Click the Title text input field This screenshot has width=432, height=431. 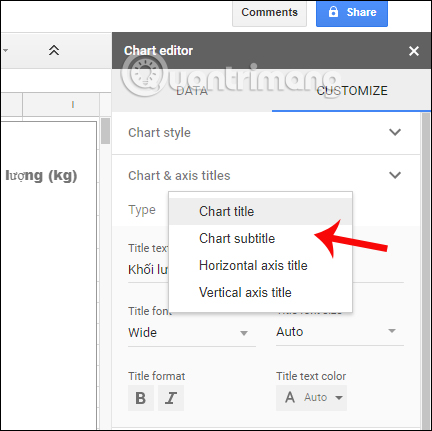click(266, 269)
